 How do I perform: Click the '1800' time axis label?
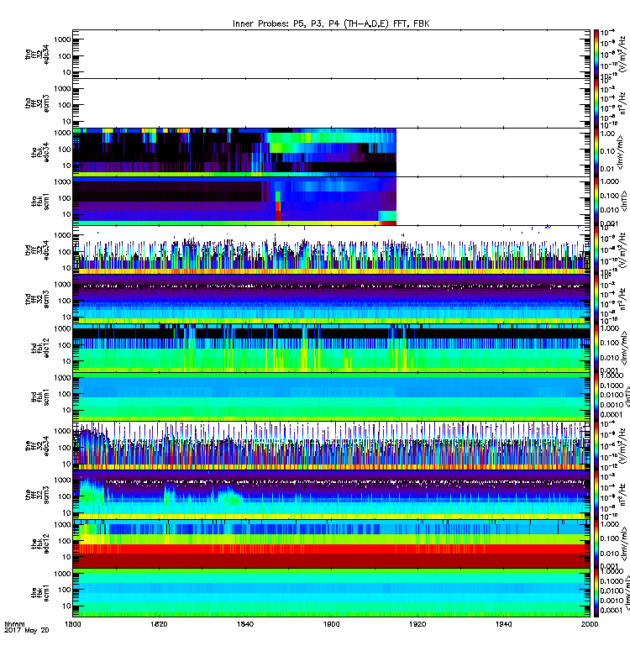[x=72, y=624]
